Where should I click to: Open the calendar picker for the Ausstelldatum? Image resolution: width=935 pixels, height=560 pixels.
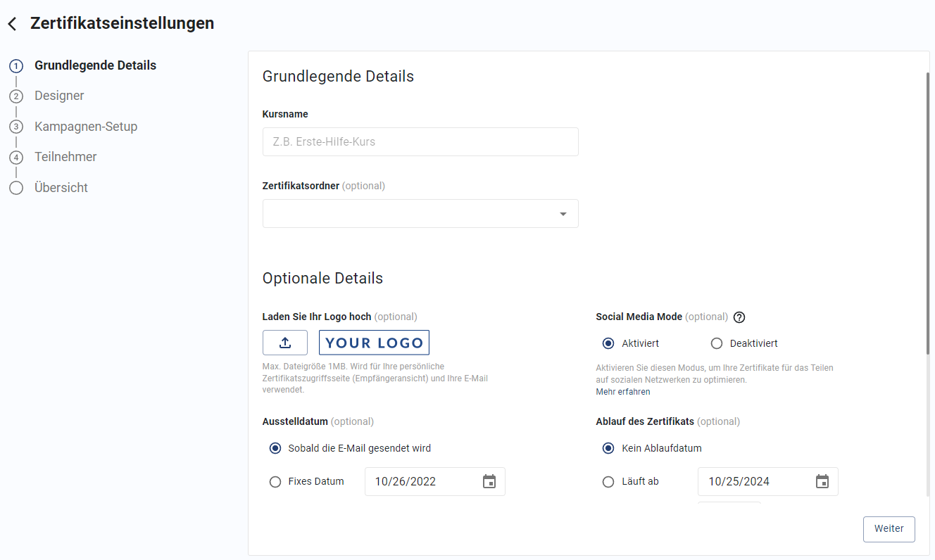point(489,481)
